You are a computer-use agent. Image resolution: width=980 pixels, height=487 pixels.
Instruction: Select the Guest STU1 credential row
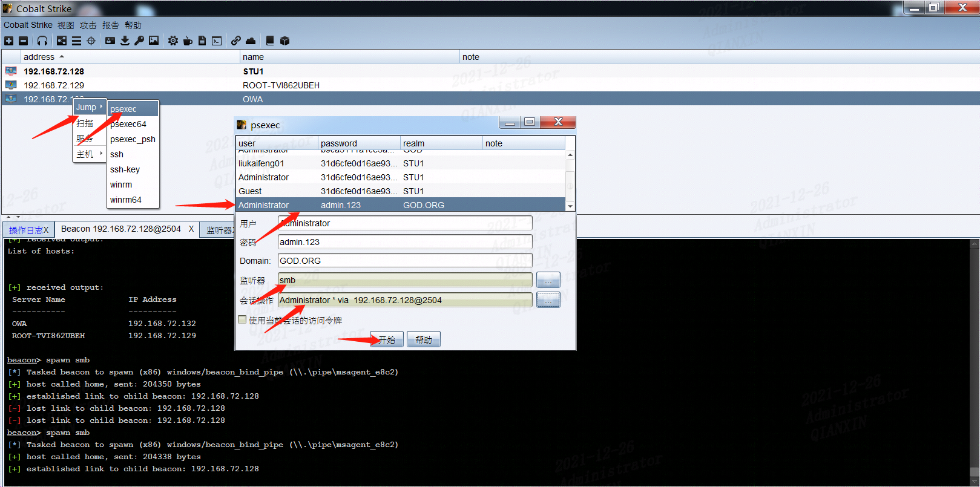[x=401, y=191]
